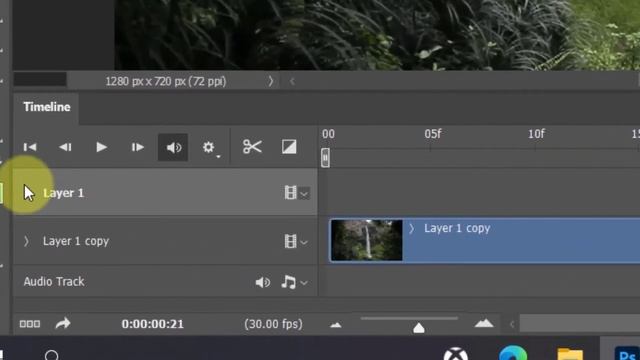This screenshot has width=640, height=360.
Task: Select the Timeline panel tab
Action: (x=47, y=107)
